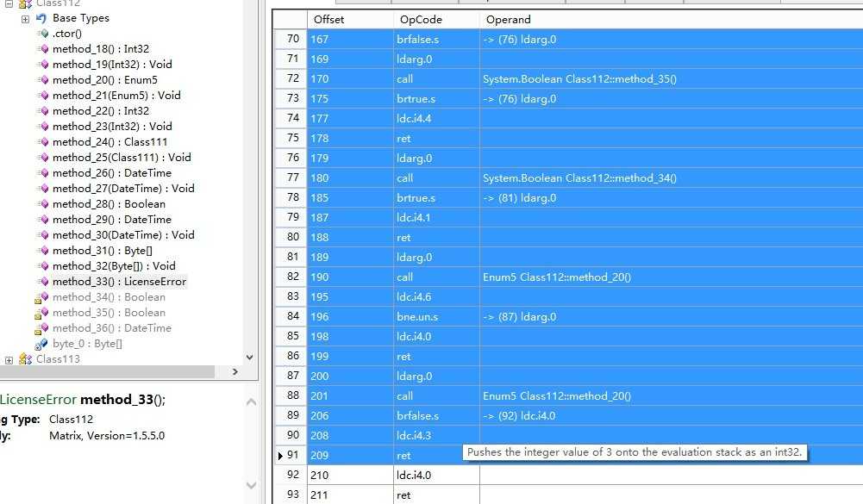Click tree vertical scrollbar down arrow
The height and width of the screenshot is (504, 863).
point(249,357)
